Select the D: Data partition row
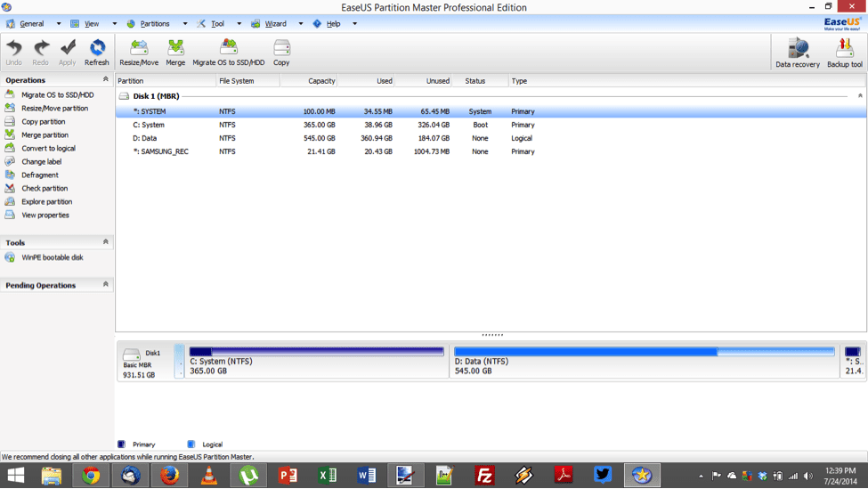Screen dimensions: 868x489 click(491, 138)
